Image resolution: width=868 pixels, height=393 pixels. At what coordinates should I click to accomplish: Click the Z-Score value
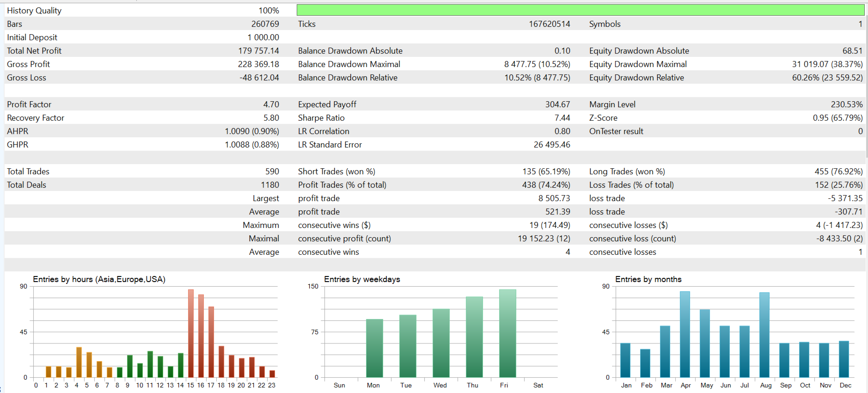pos(837,118)
